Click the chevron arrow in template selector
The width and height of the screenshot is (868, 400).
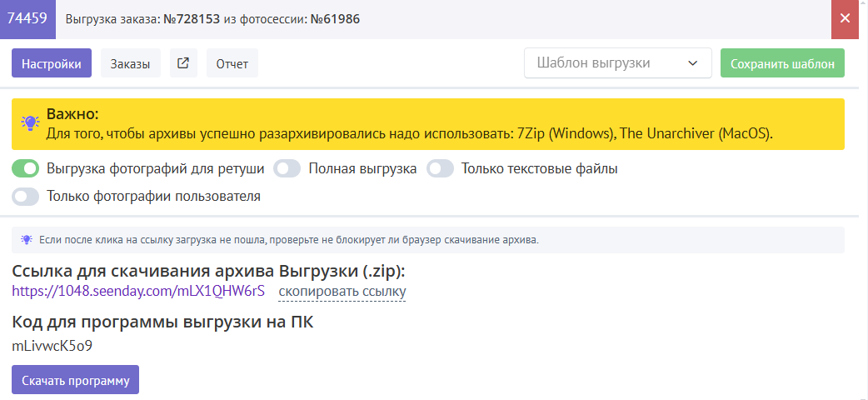(x=692, y=63)
